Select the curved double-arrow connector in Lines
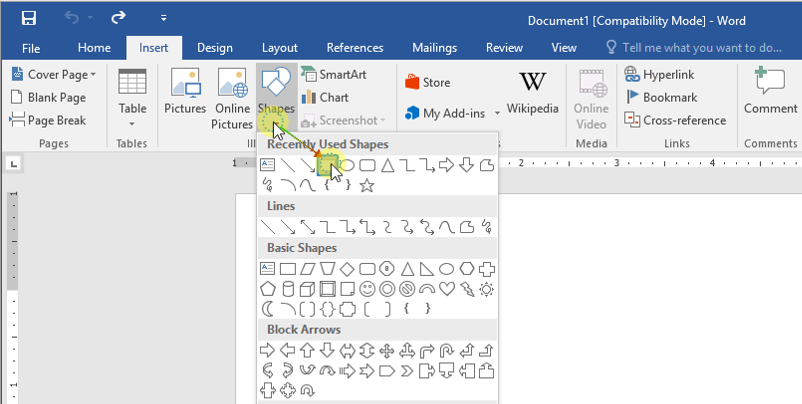 (427, 227)
